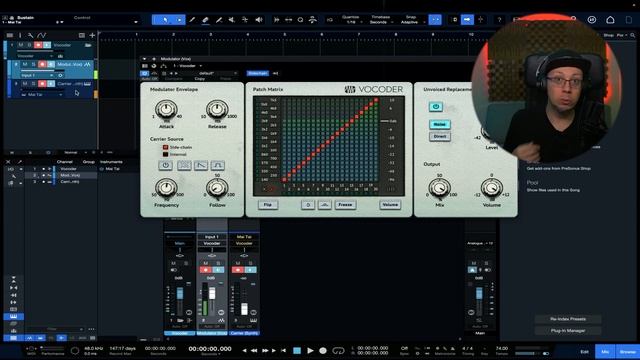Open the Group tab in console
640x360 pixels.
(89, 162)
